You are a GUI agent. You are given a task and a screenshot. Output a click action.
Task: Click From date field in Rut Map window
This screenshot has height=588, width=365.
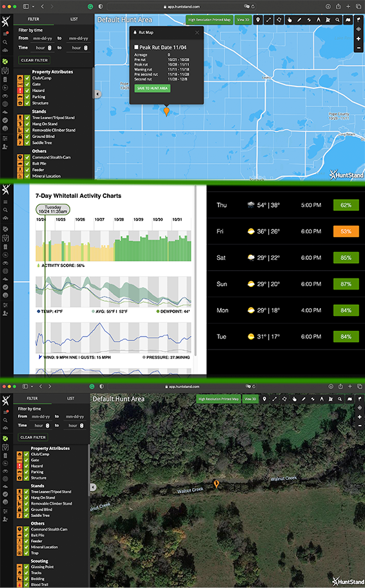tap(42, 38)
